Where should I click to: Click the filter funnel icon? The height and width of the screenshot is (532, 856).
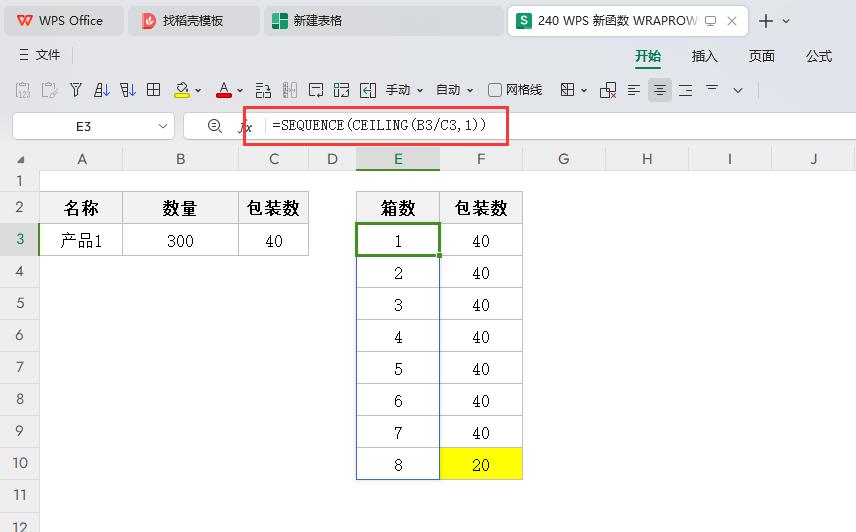click(75, 90)
